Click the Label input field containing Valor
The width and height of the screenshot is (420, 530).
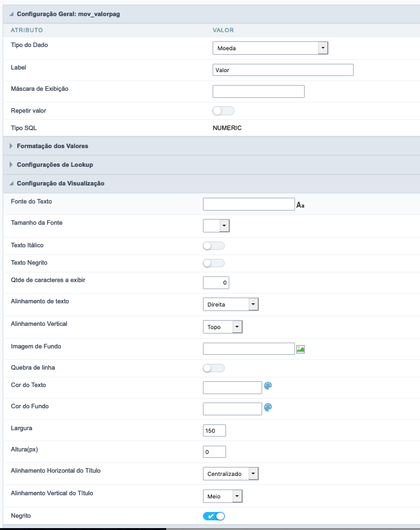(x=282, y=70)
